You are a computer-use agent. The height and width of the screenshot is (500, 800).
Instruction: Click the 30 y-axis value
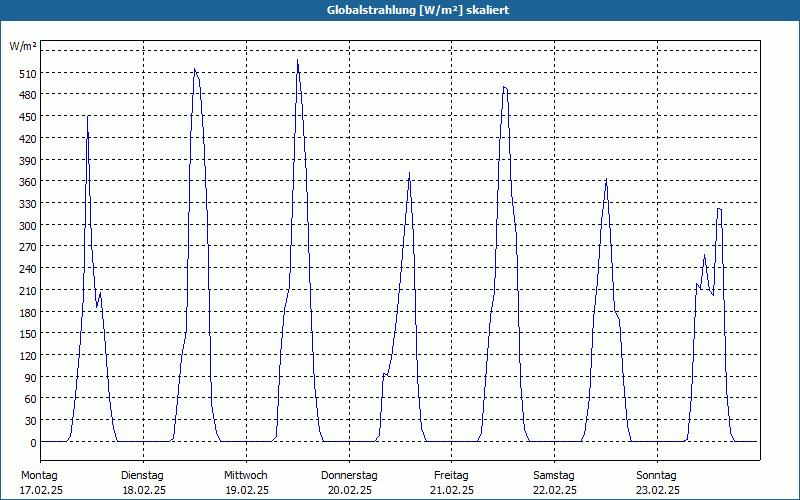click(x=30, y=421)
